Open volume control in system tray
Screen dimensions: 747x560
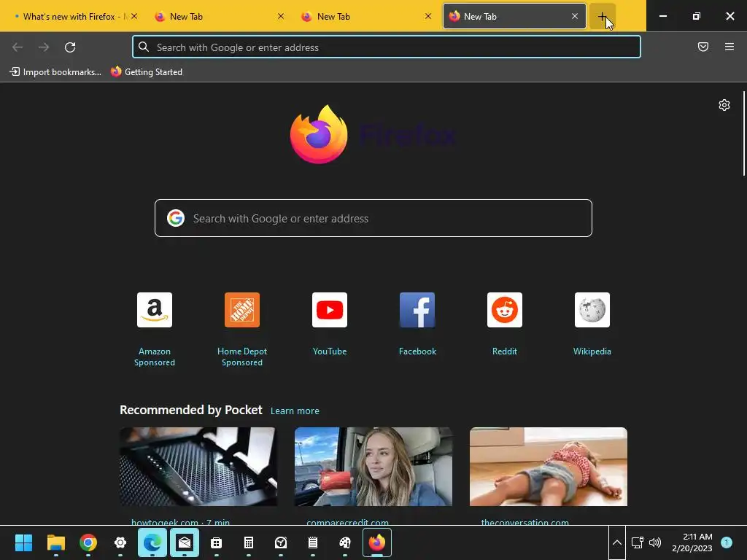[x=655, y=542]
